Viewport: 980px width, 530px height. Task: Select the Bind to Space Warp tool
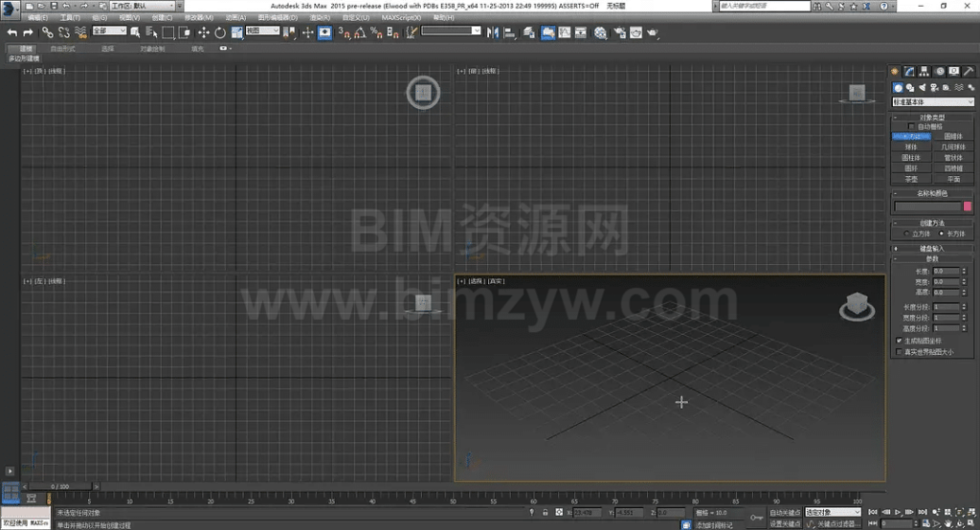point(80,33)
